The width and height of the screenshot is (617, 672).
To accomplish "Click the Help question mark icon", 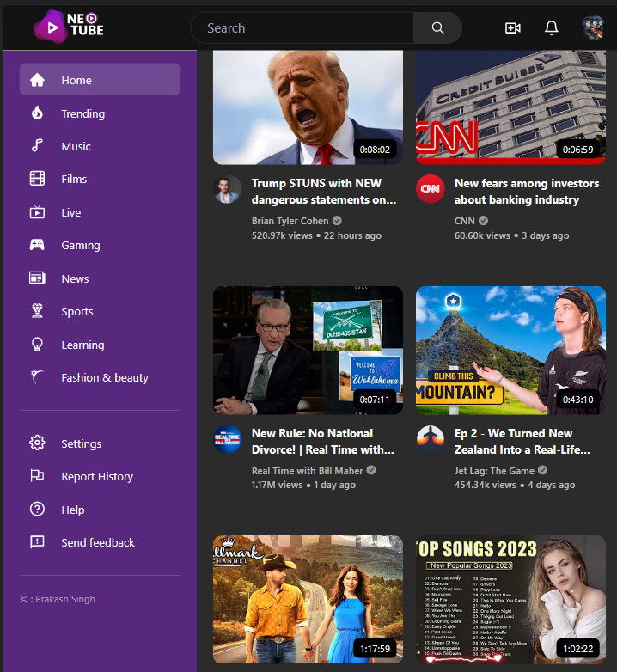I will (37, 509).
